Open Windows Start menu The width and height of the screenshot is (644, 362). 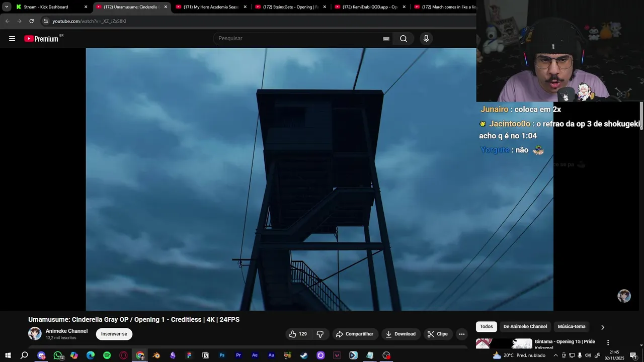(x=8, y=355)
